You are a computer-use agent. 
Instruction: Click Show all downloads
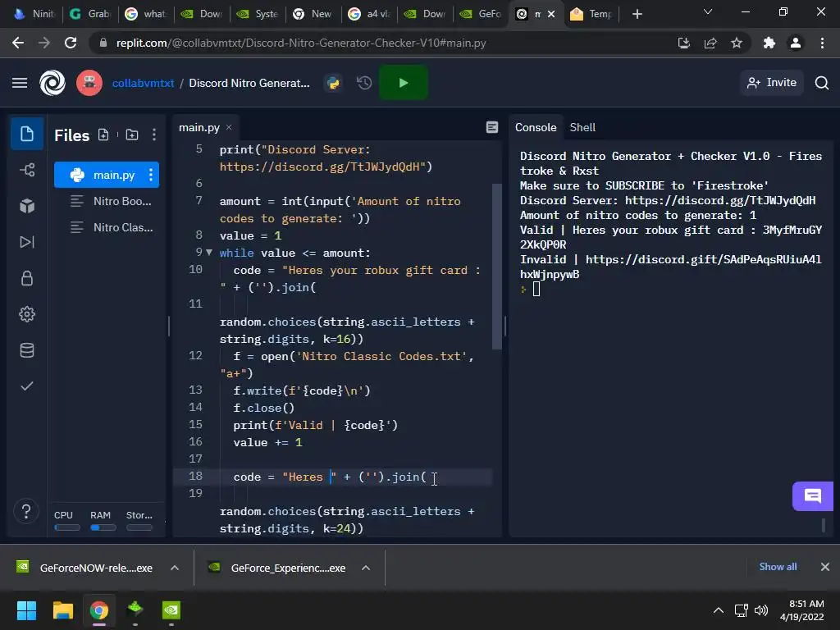[x=778, y=567]
